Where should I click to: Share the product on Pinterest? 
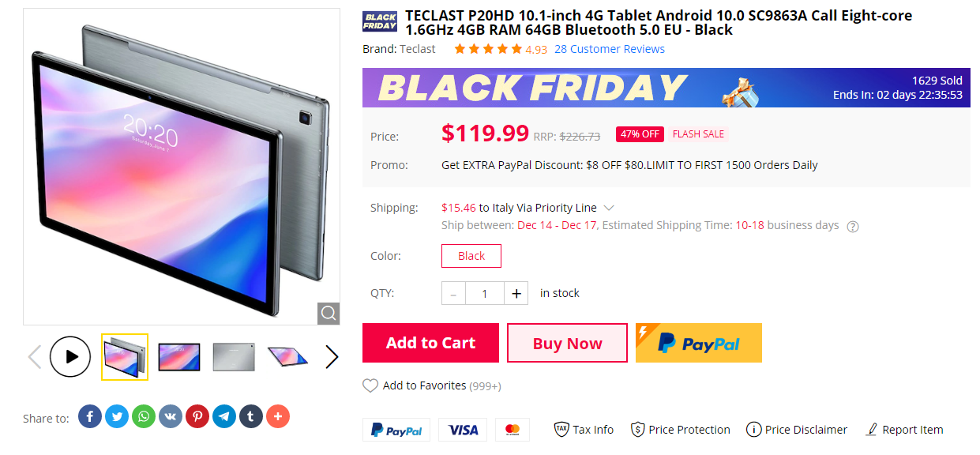click(197, 416)
